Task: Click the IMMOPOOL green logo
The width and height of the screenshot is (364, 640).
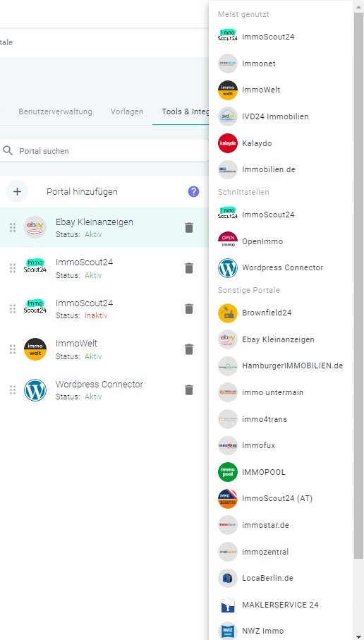Action: [x=228, y=472]
